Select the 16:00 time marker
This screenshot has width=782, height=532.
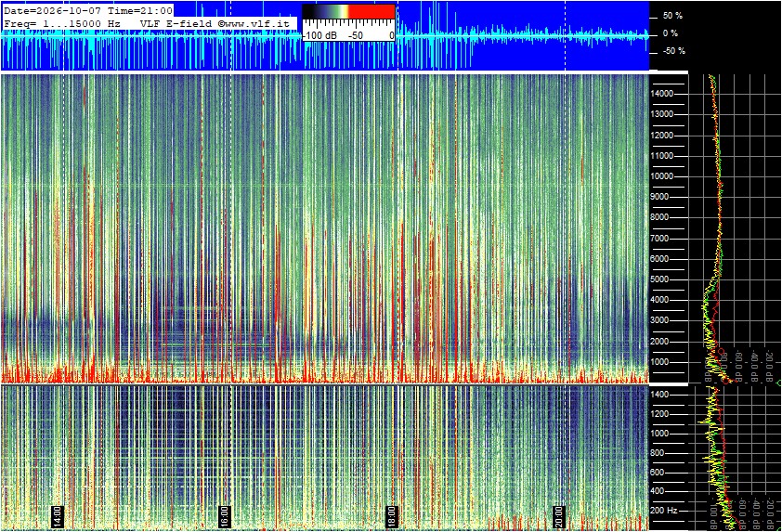coord(225,517)
